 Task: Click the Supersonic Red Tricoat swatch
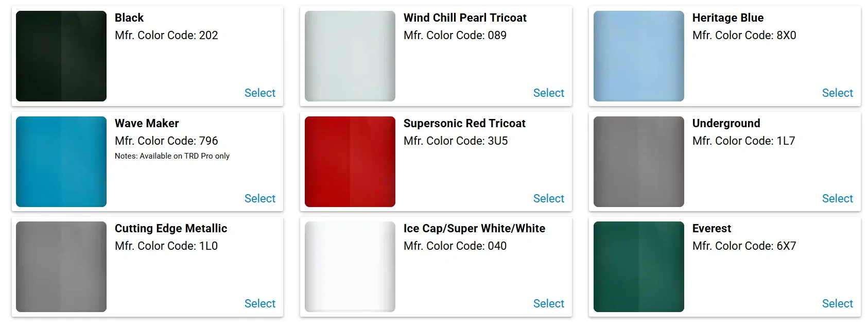point(350,162)
